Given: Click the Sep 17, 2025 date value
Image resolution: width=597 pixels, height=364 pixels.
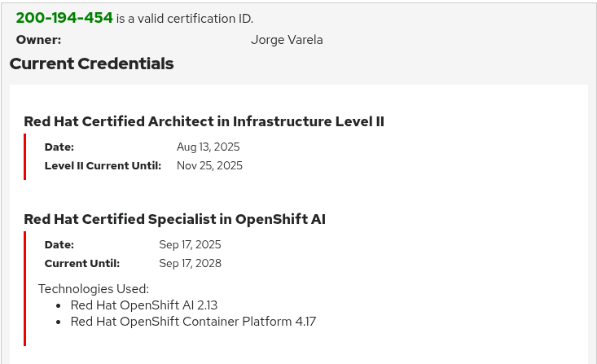Looking at the screenshot, I should click(190, 244).
